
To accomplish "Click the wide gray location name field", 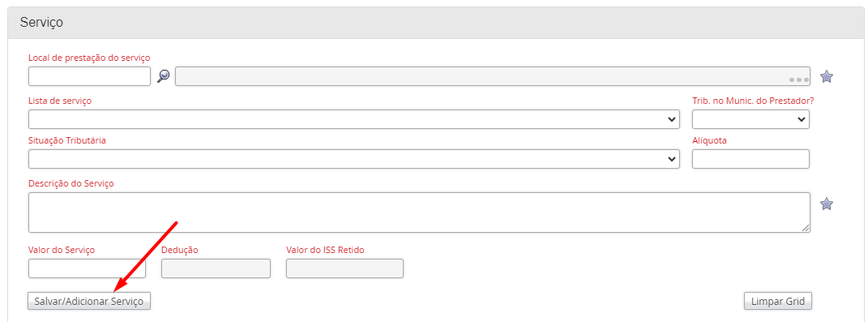I will pyautogui.click(x=493, y=76).
